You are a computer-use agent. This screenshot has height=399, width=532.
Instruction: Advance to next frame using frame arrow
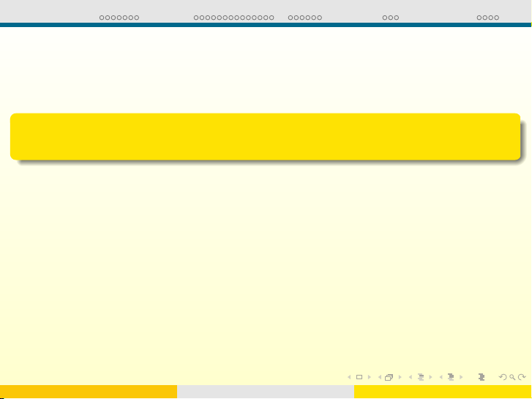point(400,377)
